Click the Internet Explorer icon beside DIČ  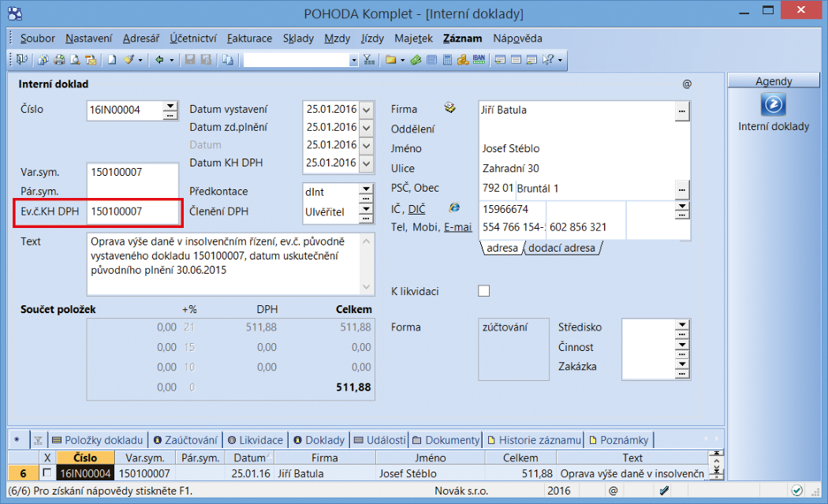[x=454, y=207]
